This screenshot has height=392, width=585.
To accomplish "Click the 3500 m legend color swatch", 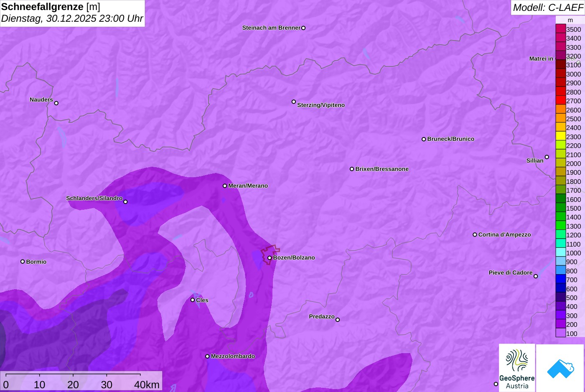I will [560, 29].
